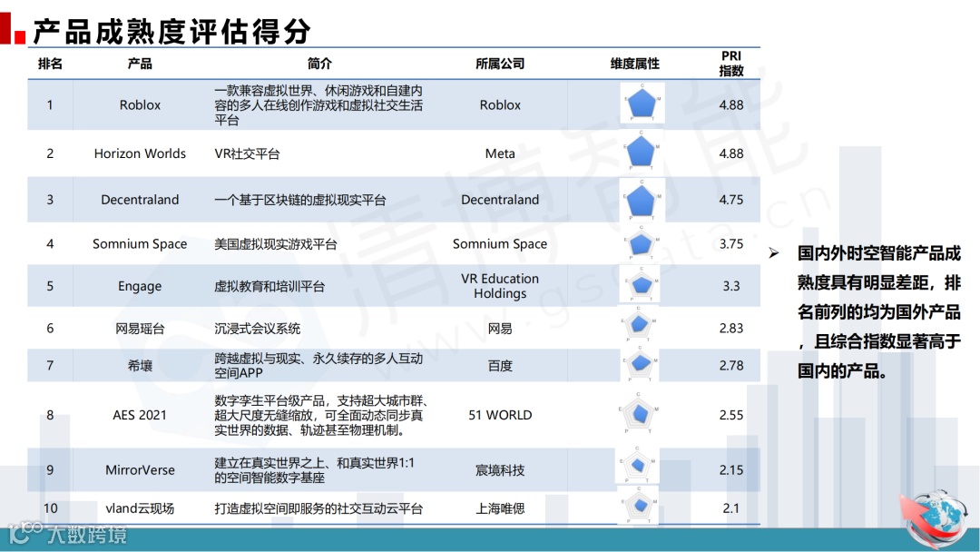Click the summary paragraph 国内外时空智能产品成熟度
The height and width of the screenshot is (552, 980).
tap(878, 312)
